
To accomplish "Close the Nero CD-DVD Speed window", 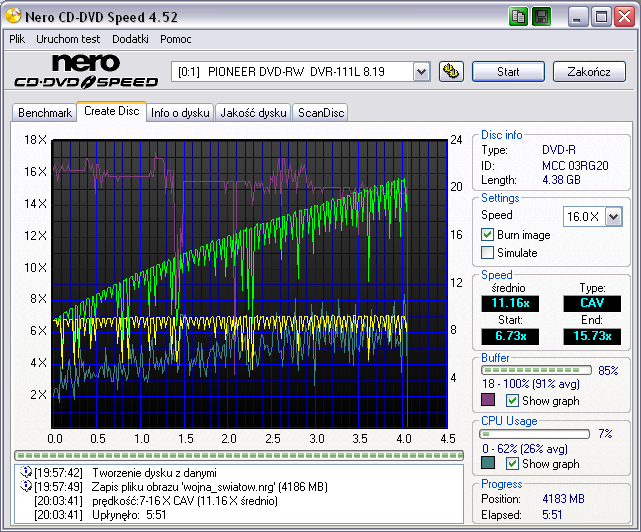I will click(x=624, y=17).
